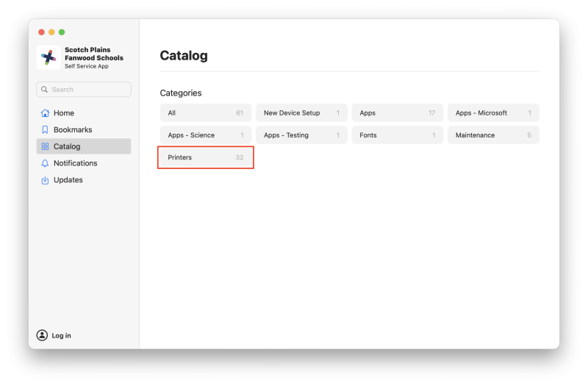Click the Bookmarks ribbon icon

[x=45, y=130]
